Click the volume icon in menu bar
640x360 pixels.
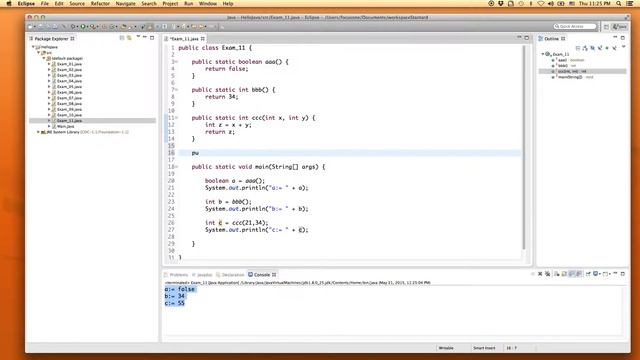[x=551, y=4]
